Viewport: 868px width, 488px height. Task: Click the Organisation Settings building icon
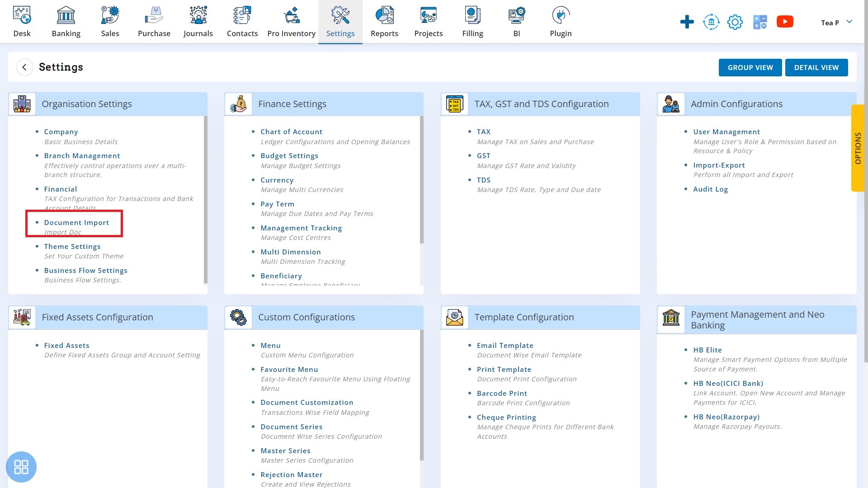click(x=22, y=104)
